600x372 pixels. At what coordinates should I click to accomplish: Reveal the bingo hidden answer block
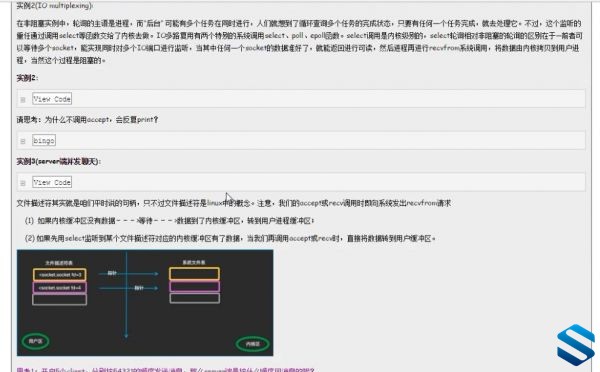tap(44, 140)
